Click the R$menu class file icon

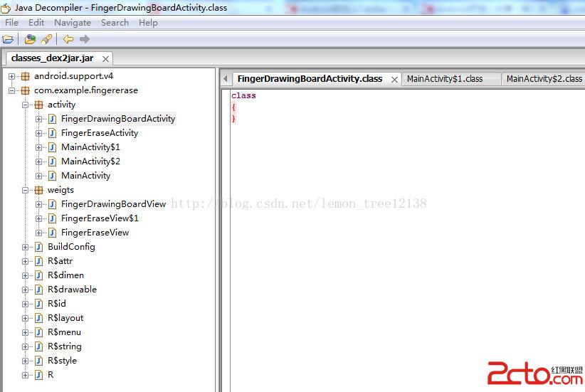coord(39,332)
